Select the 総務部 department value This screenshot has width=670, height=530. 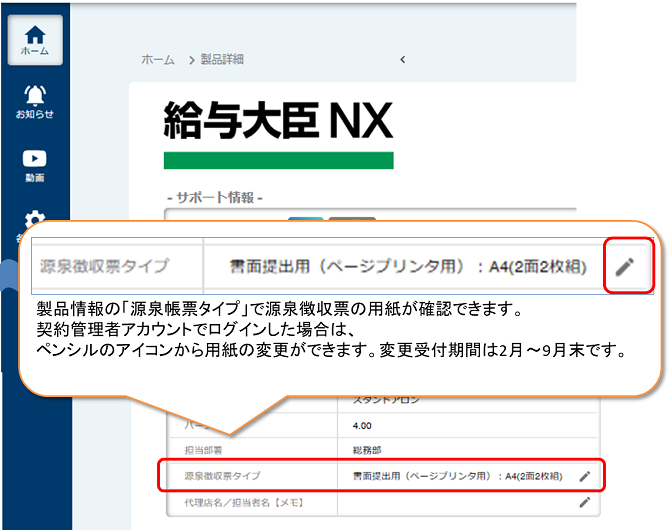pyautogui.click(x=368, y=451)
